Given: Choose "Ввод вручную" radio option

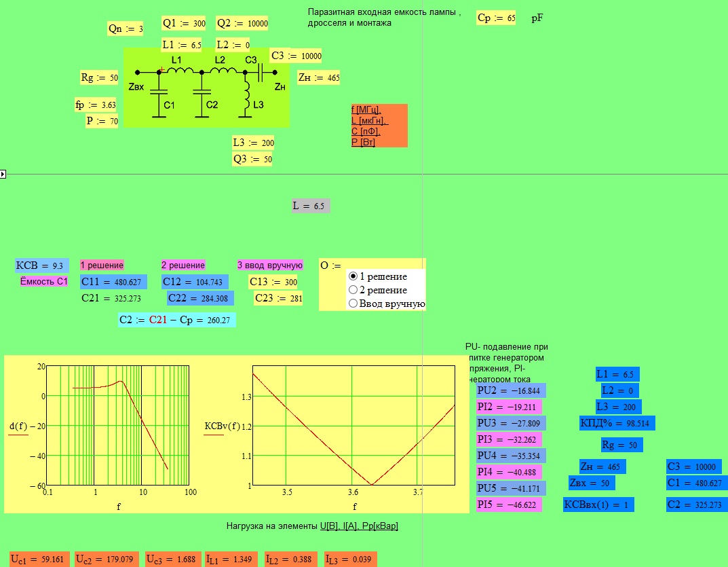Looking at the screenshot, I should point(353,304).
